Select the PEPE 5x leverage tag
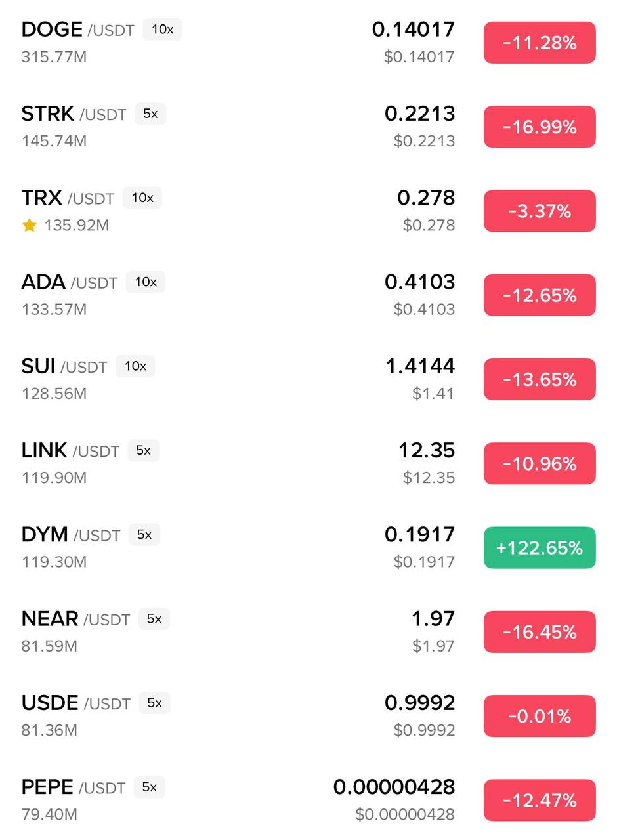This screenshot has height=840, width=617. tap(150, 787)
